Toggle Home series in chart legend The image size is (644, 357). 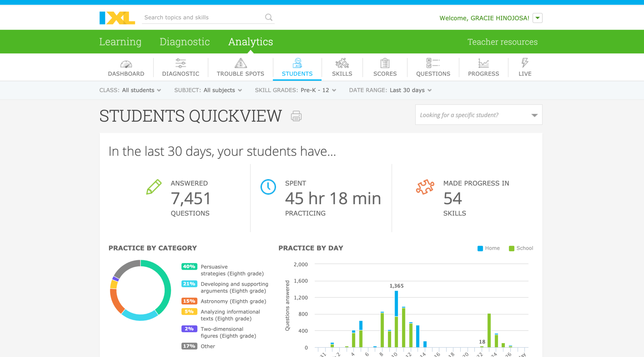(488, 248)
